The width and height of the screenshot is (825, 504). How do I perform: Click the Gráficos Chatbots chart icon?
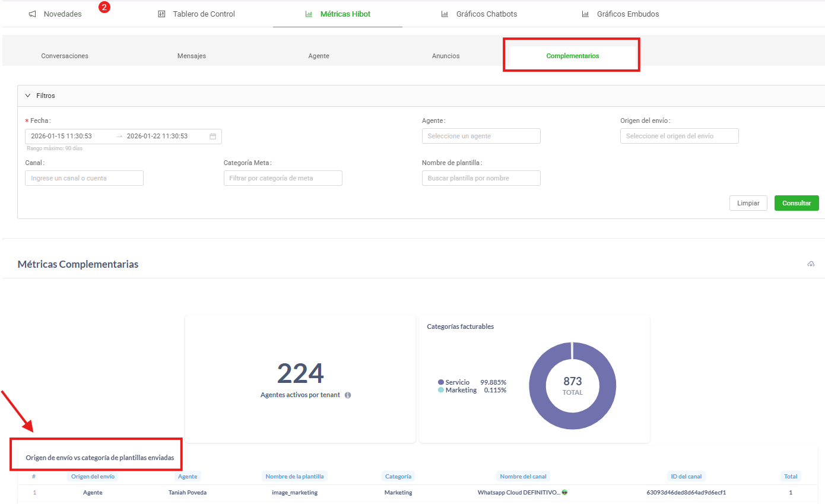(x=445, y=14)
